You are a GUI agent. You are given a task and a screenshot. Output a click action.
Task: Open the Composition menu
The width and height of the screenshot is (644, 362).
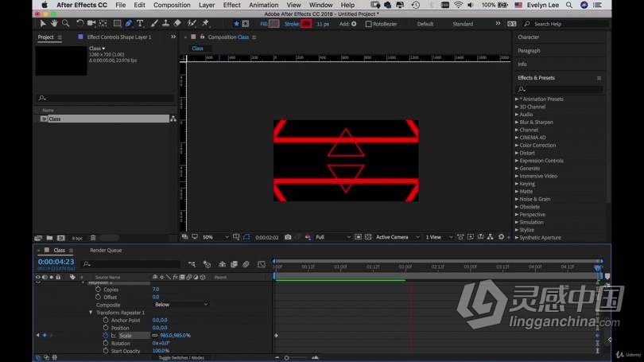[x=172, y=5]
